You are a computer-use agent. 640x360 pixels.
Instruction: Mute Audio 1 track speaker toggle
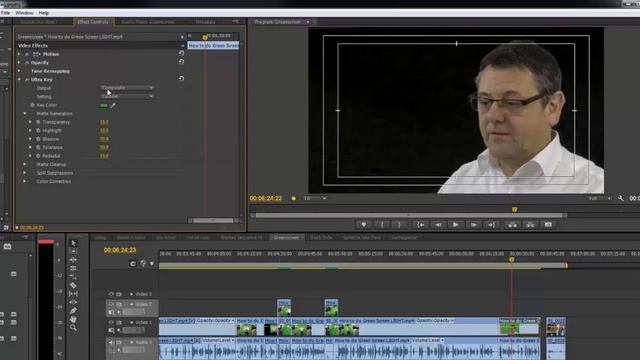click(x=111, y=342)
